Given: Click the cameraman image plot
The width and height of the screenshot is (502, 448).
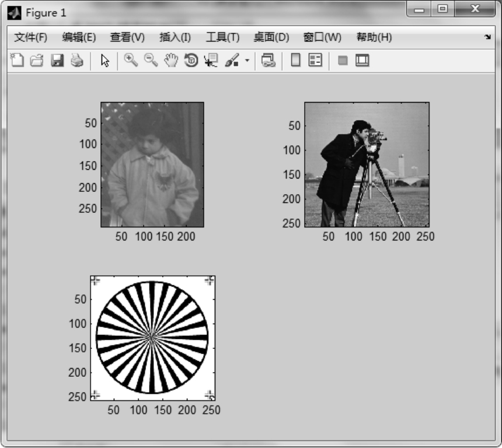Looking at the screenshot, I should pos(367,164).
